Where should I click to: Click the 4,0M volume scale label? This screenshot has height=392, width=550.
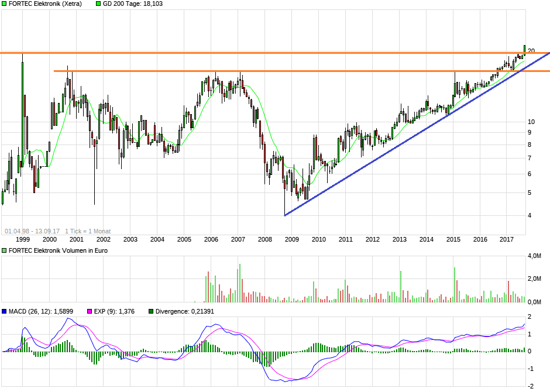click(534, 256)
